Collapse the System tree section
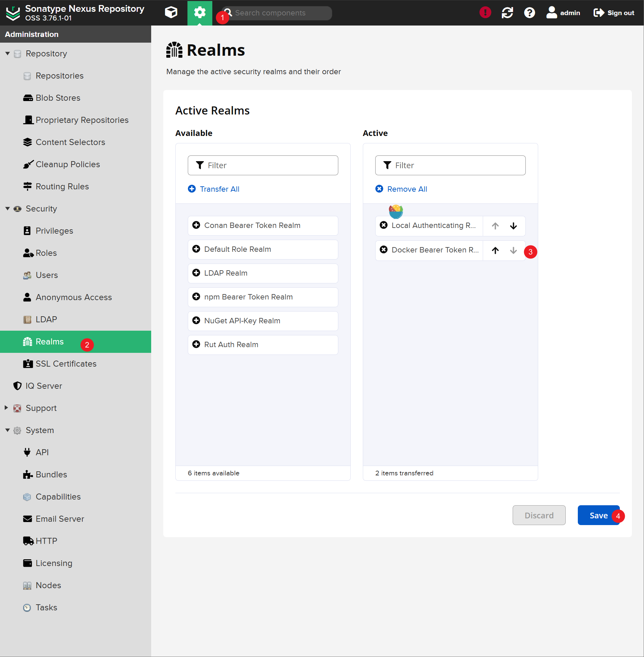 click(x=7, y=430)
